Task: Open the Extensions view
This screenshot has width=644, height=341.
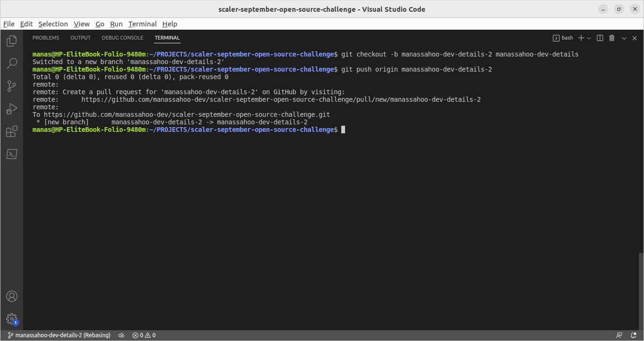Action: coord(12,132)
